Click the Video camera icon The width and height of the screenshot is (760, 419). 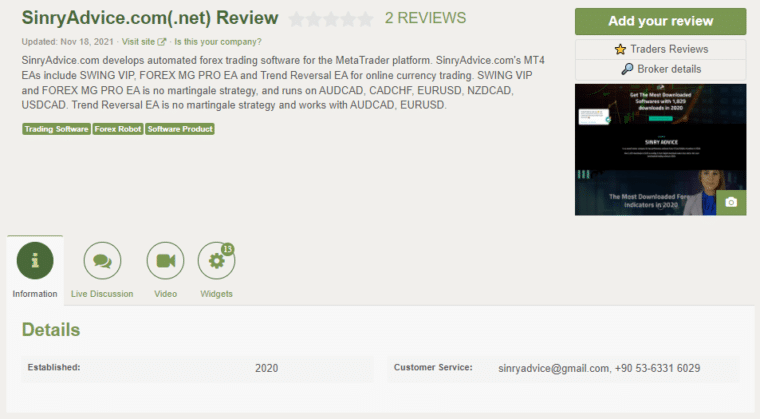point(165,262)
